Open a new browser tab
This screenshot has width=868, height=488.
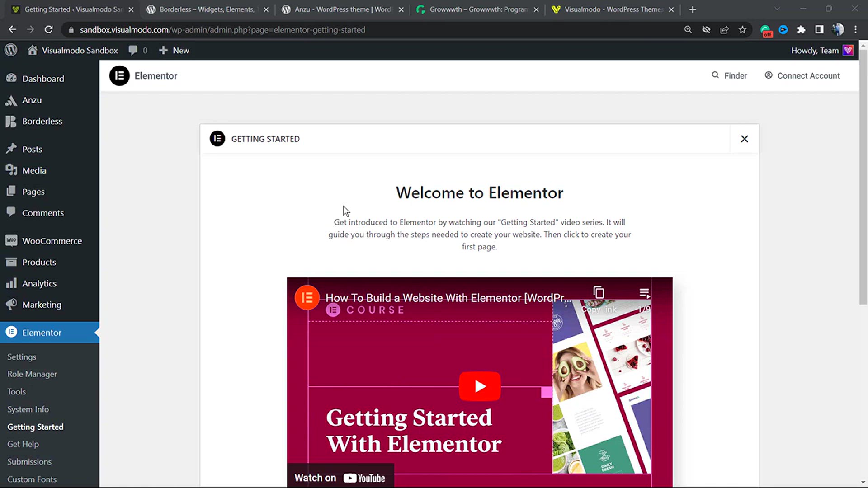[693, 9]
